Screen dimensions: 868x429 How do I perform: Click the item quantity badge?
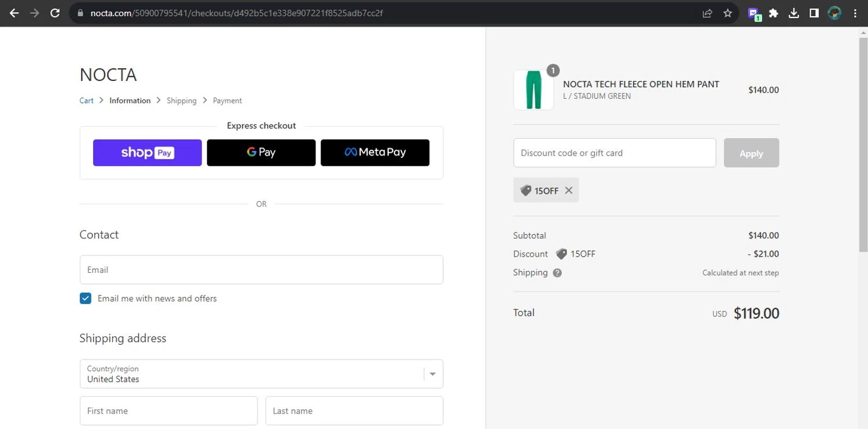point(553,71)
